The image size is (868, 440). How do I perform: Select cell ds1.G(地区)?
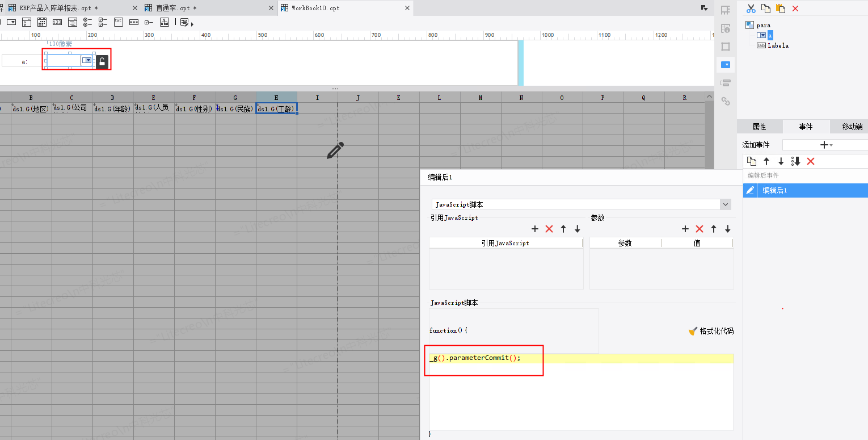[x=31, y=108]
